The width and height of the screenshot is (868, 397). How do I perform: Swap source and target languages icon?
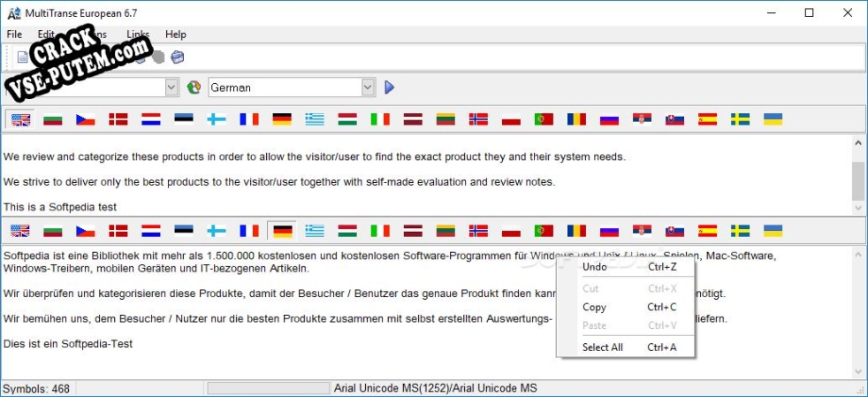click(194, 88)
